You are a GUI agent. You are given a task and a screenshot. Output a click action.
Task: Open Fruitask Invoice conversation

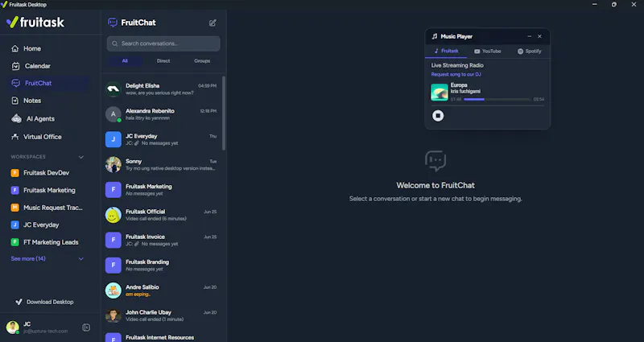click(162, 240)
